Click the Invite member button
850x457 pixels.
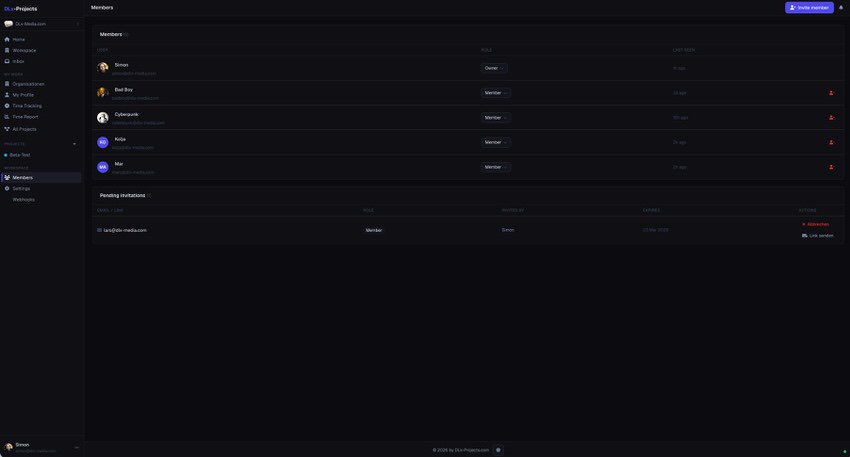[x=809, y=7]
